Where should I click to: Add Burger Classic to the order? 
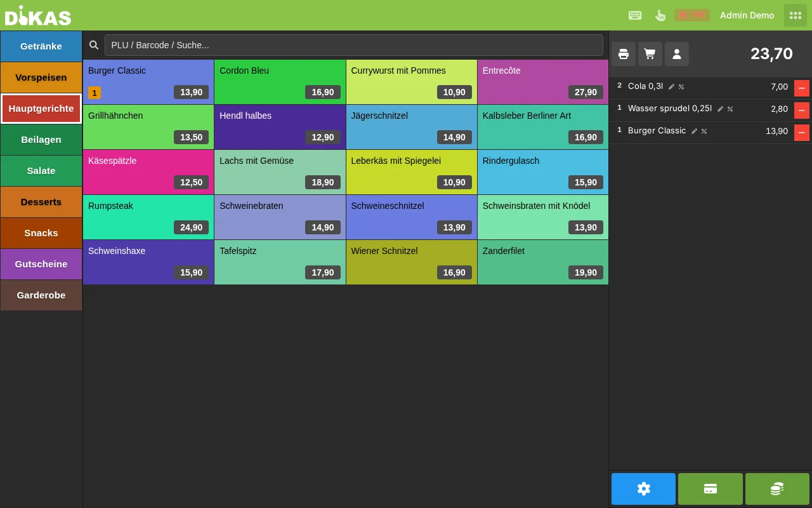[x=148, y=82]
